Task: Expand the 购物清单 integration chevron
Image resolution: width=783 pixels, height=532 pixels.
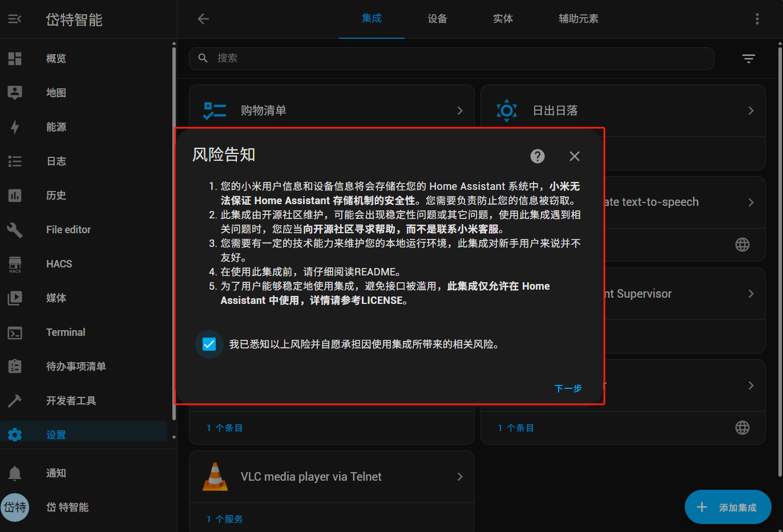Action: coord(459,111)
